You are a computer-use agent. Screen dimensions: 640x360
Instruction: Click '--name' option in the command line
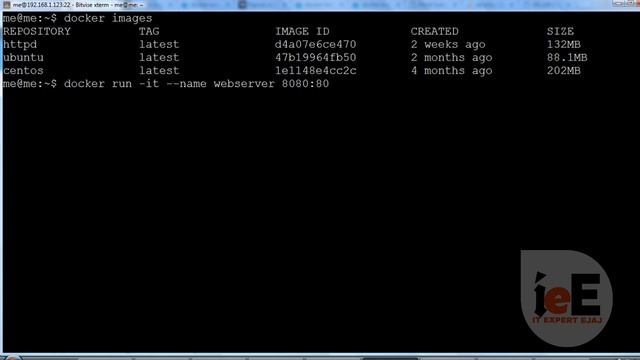click(x=187, y=84)
